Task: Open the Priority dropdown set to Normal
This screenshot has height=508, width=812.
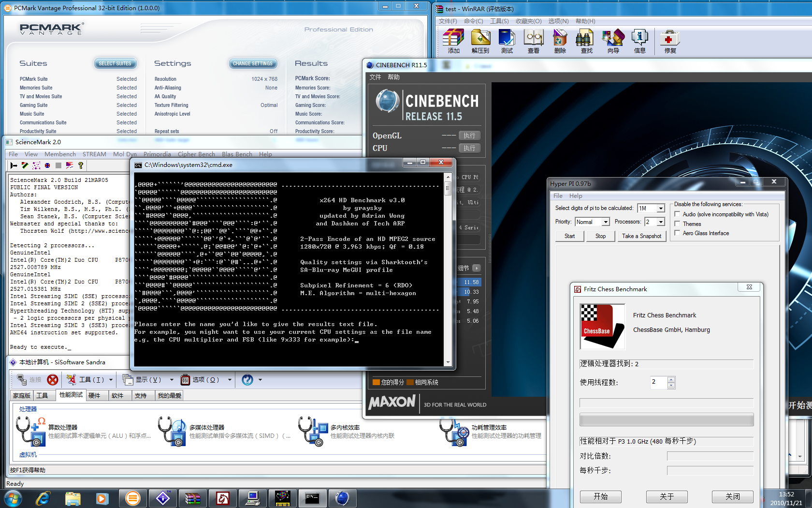Action: point(606,222)
